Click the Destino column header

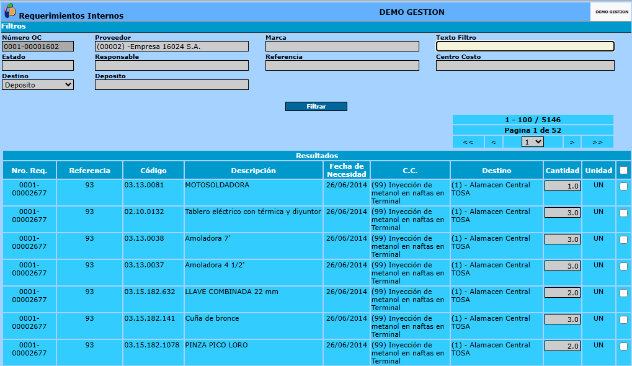click(497, 171)
